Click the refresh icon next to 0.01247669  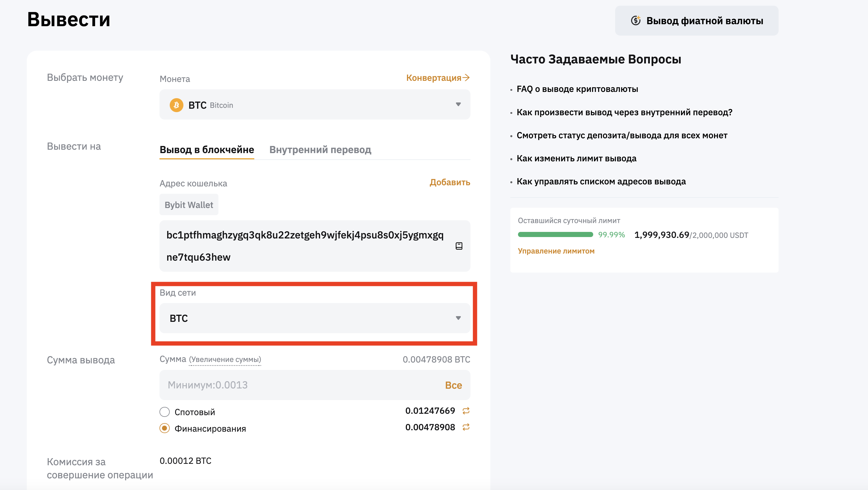pyautogui.click(x=466, y=411)
